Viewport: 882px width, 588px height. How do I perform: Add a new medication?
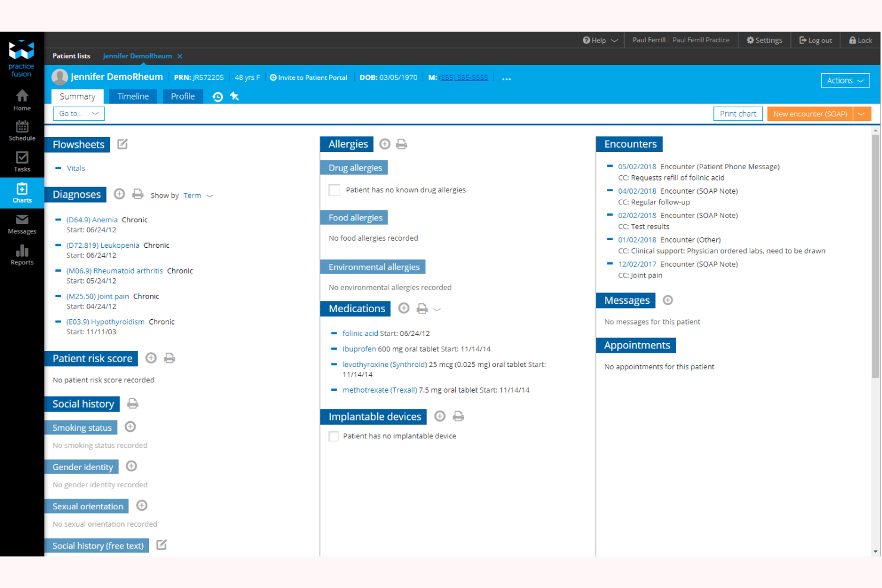point(404,308)
